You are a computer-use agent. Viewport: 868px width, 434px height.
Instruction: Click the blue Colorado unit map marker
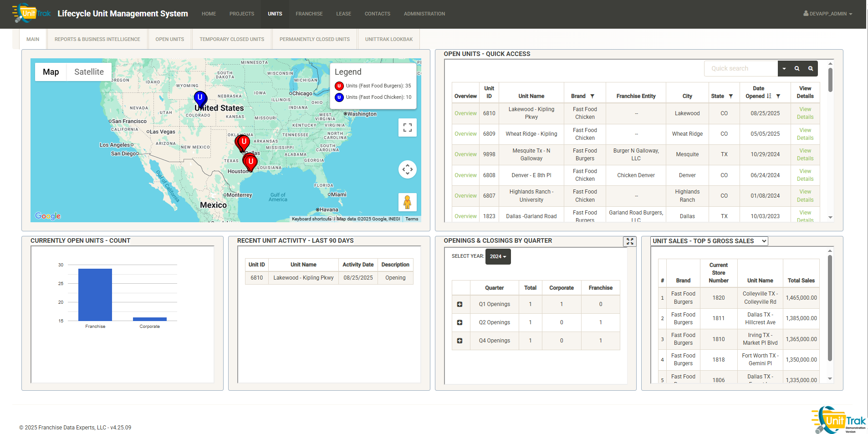[x=200, y=98]
